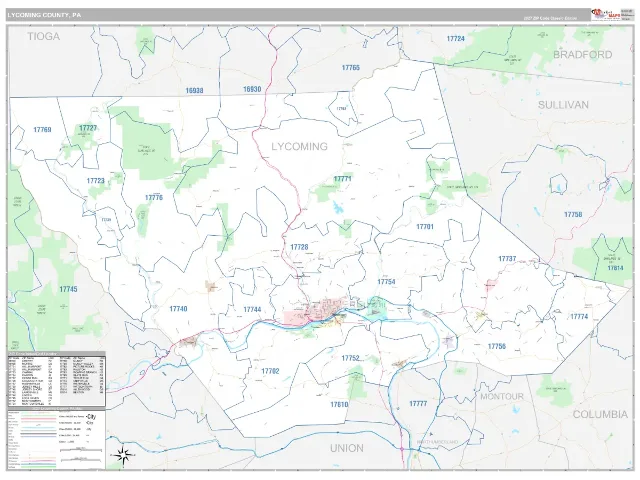Click ZIP code label 17777

pyautogui.click(x=418, y=404)
